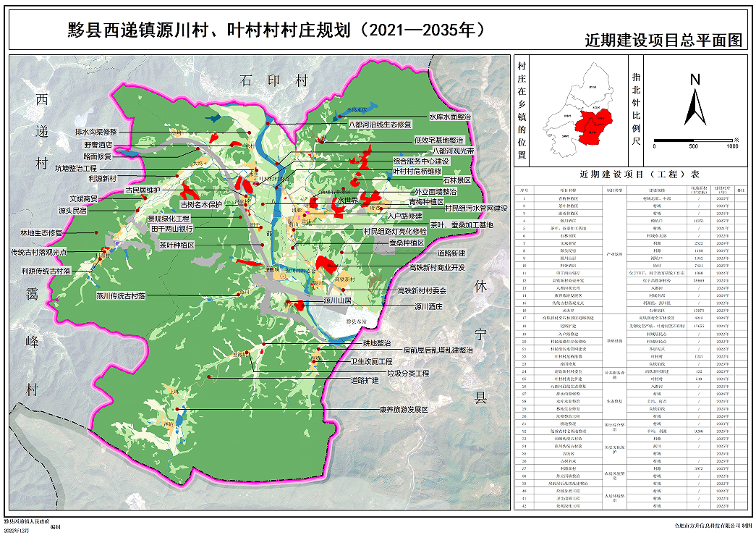The image size is (756, 535).
Task: Select the 林地生态修复 label
Action: point(41,233)
